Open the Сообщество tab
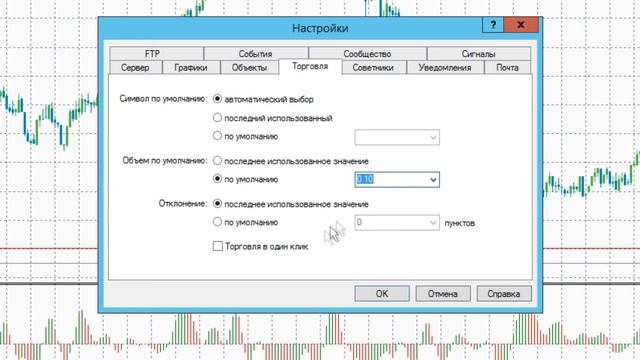Screen dimensions: 640x360 (x=367, y=53)
